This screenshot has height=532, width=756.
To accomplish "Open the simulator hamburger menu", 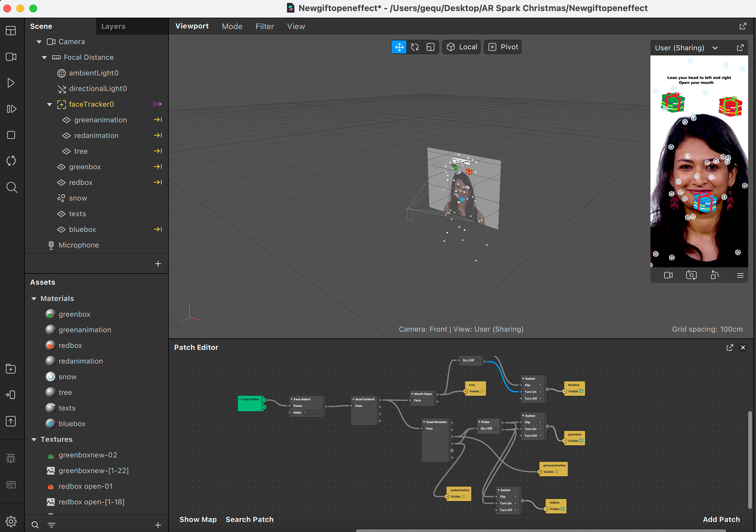I will point(740,275).
